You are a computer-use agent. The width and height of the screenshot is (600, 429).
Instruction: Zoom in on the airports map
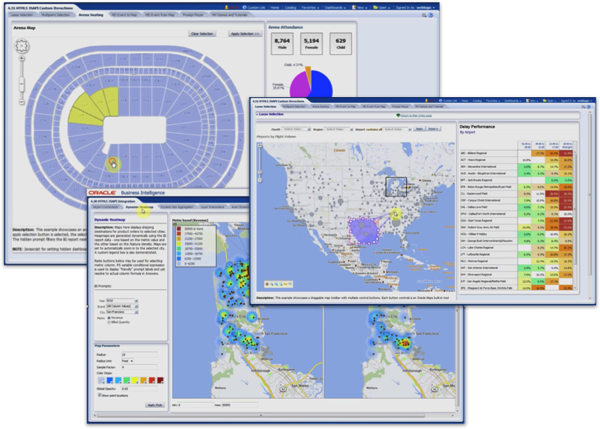tap(260, 146)
